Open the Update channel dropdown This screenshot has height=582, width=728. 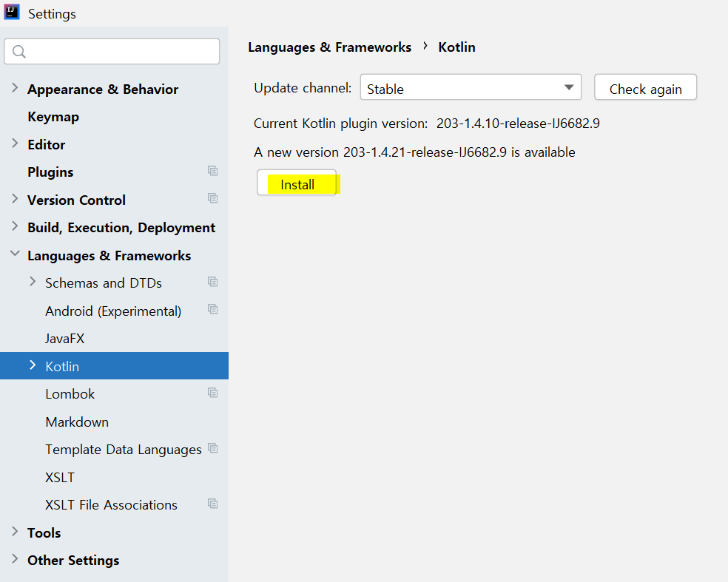471,87
